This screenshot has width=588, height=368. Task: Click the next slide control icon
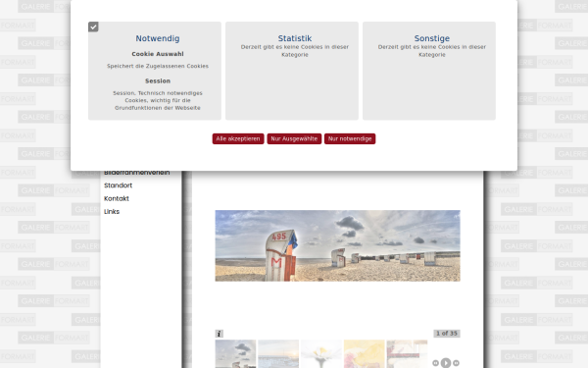click(456, 363)
